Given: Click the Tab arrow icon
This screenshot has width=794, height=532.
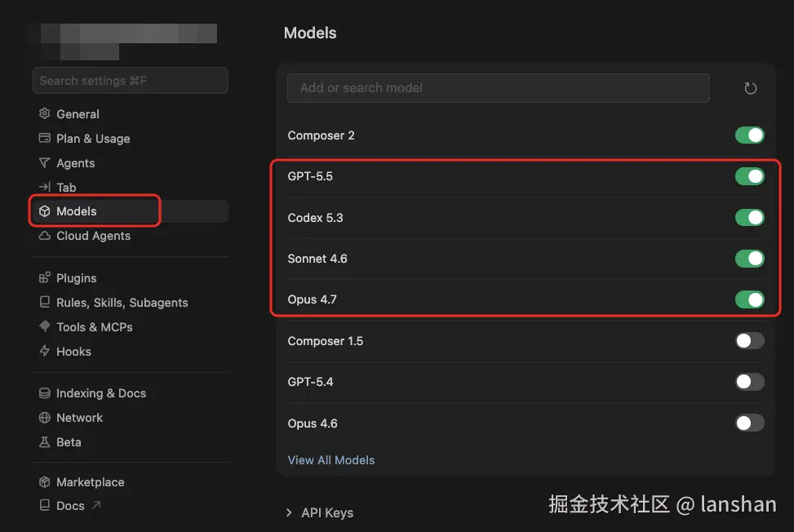Looking at the screenshot, I should pos(45,187).
